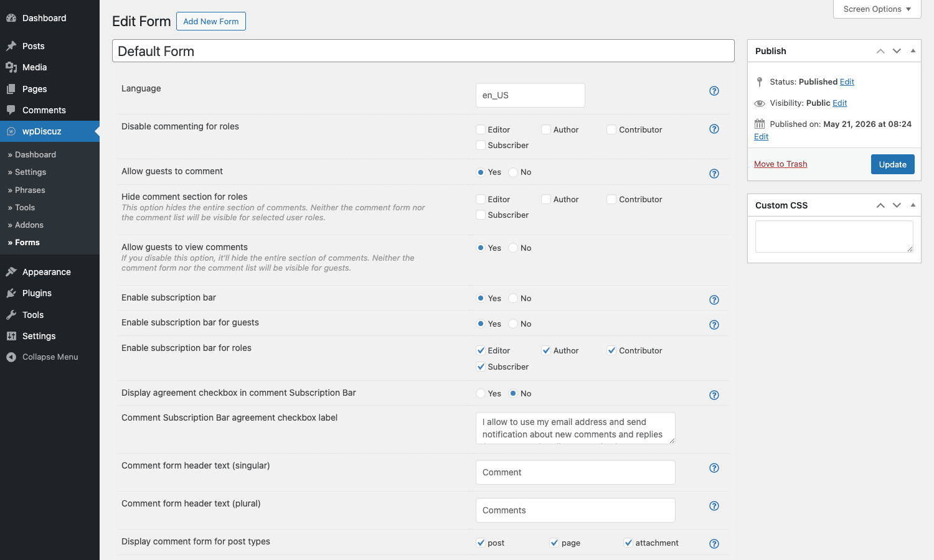This screenshot has width=934, height=560.
Task: Click the Collapse Menu arrow icon
Action: click(x=11, y=357)
